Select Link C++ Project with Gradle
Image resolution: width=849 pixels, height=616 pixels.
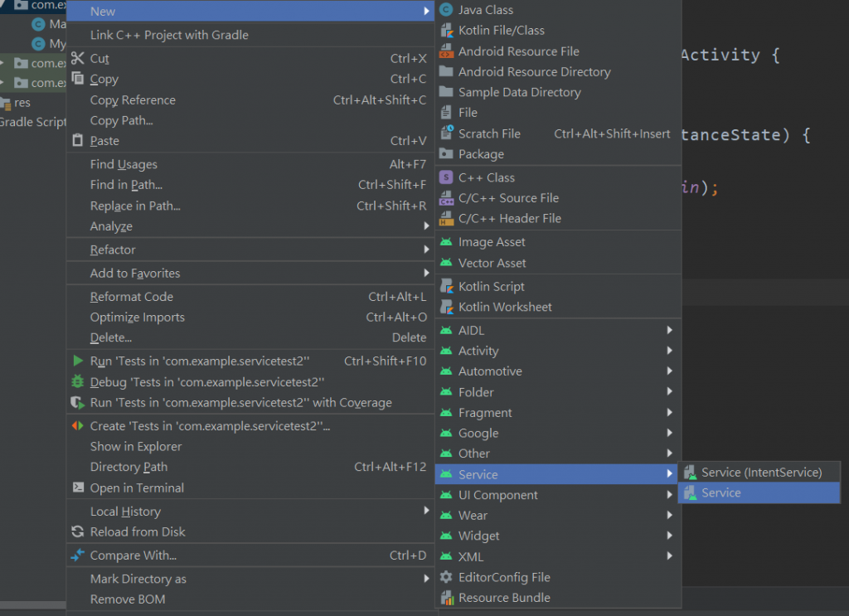coord(250,35)
